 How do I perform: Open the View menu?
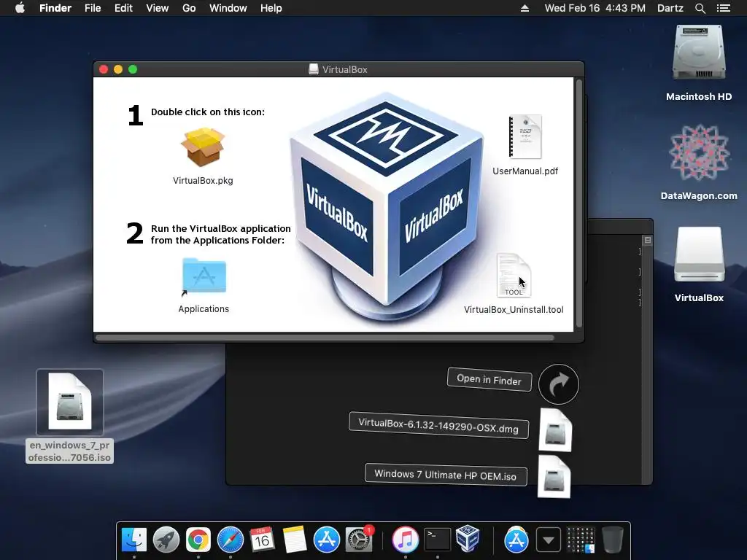pos(158,8)
